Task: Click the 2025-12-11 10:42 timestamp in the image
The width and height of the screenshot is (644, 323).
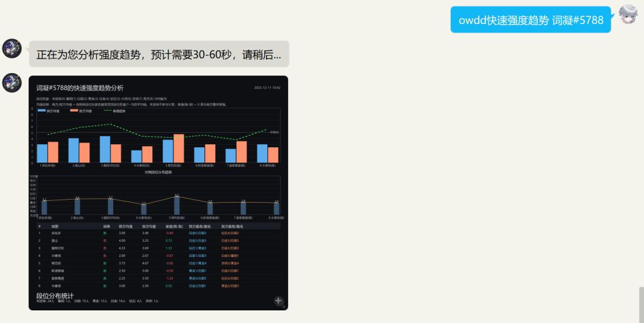Action: pos(267,88)
